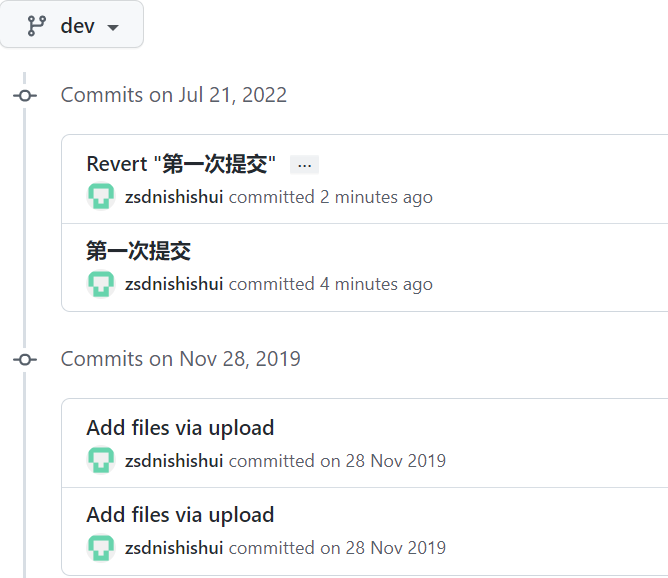The height and width of the screenshot is (578, 668).
Task: Open the first Add files via upload commit
Action: pos(180,428)
